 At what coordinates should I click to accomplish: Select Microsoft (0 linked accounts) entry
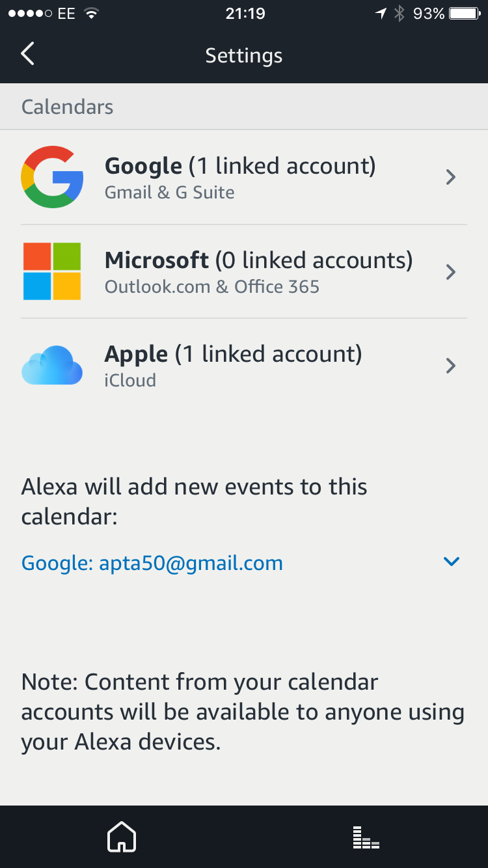click(x=244, y=271)
